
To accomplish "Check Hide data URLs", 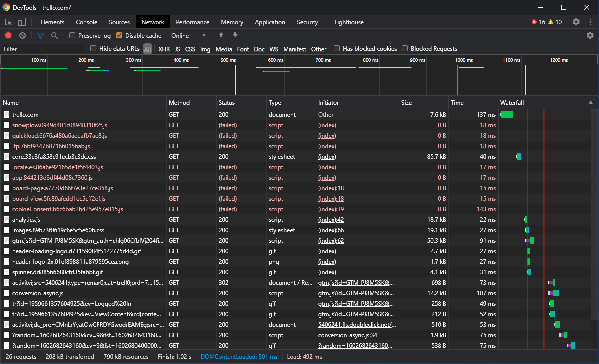I will coord(93,48).
